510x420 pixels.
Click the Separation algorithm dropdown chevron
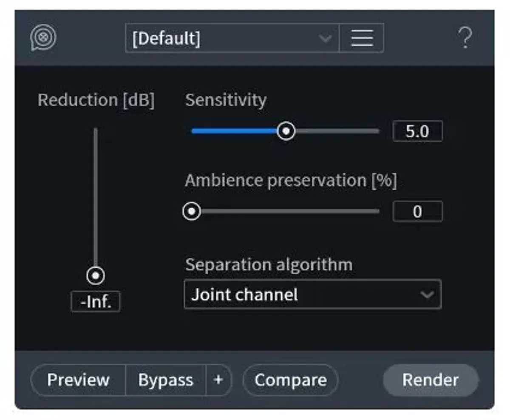coord(426,294)
